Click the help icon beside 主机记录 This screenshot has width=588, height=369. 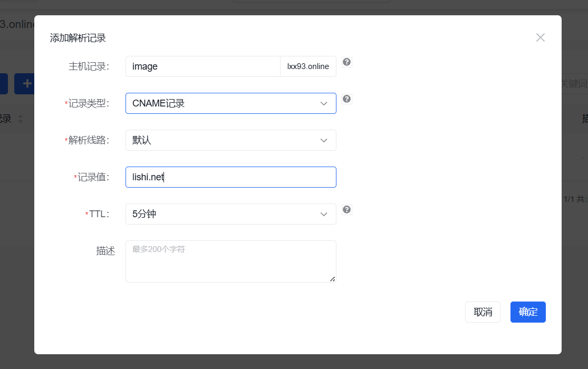346,62
